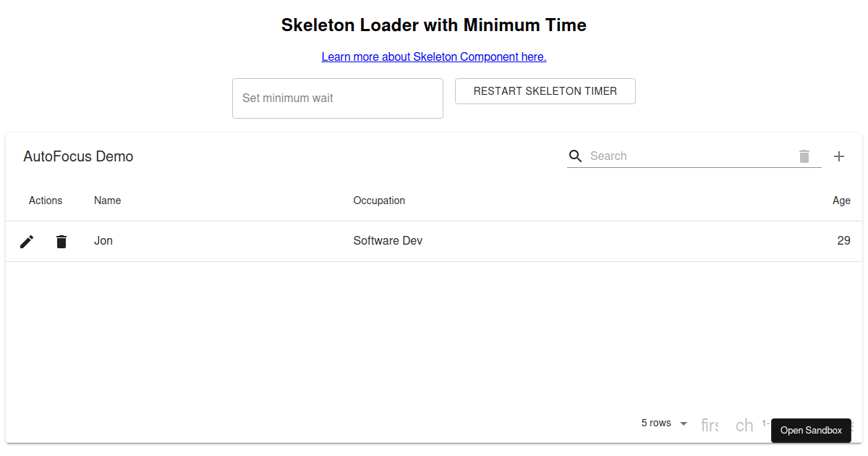This screenshot has width=868, height=456.
Task: Open the Skeleton Component learn more link
Action: [x=434, y=56]
